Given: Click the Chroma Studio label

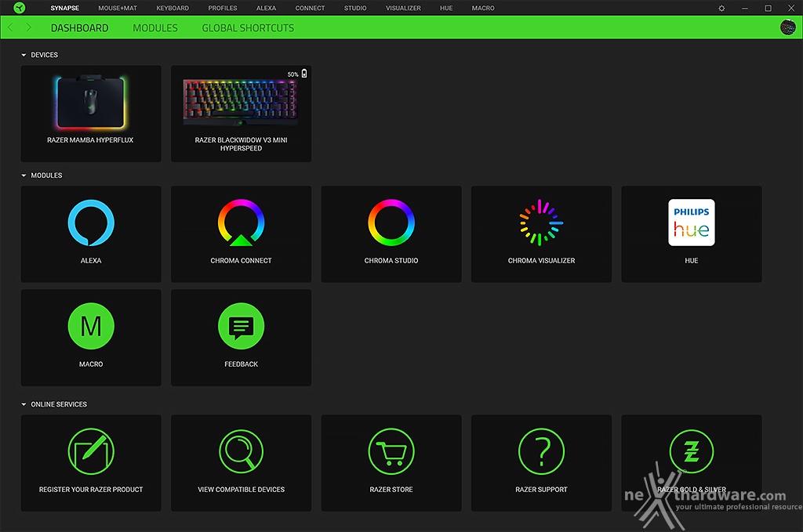Looking at the screenshot, I should pyautogui.click(x=391, y=261).
